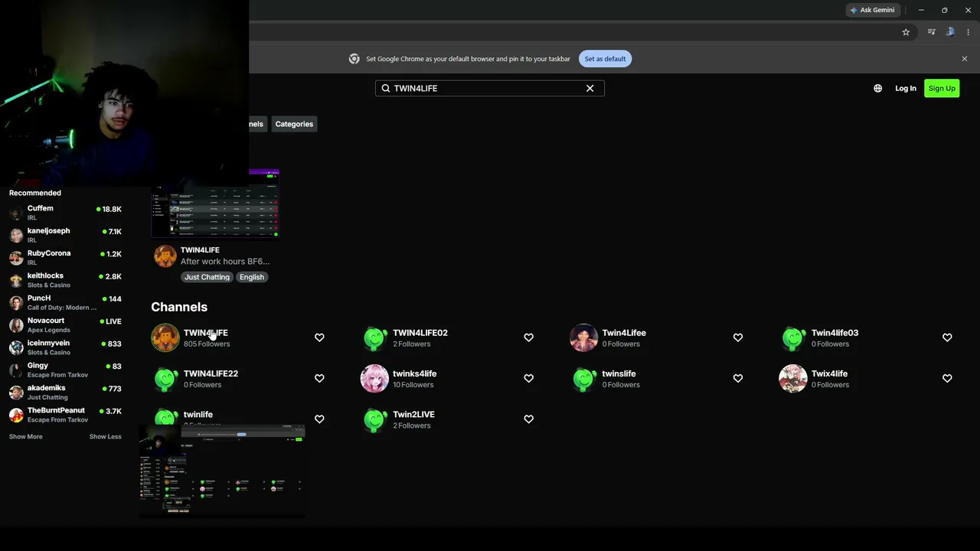Open the TWIN4LIFE02 channel
The width and height of the screenshot is (980, 551).
(x=420, y=333)
